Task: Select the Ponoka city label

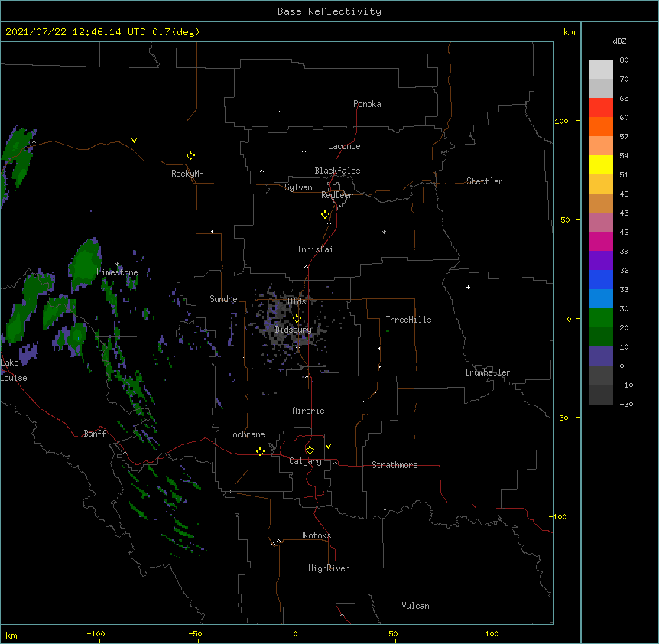Action: click(367, 104)
